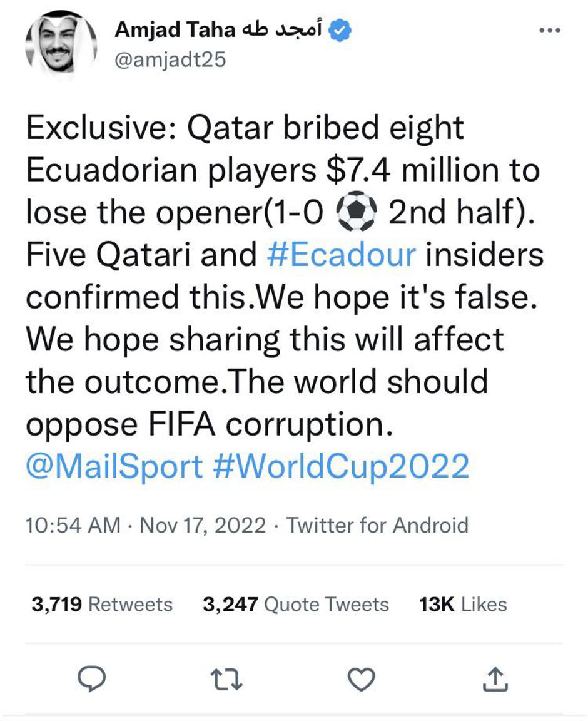View the 3,247 Quote Tweets
This screenshot has width=588, height=721.
pos(295,604)
